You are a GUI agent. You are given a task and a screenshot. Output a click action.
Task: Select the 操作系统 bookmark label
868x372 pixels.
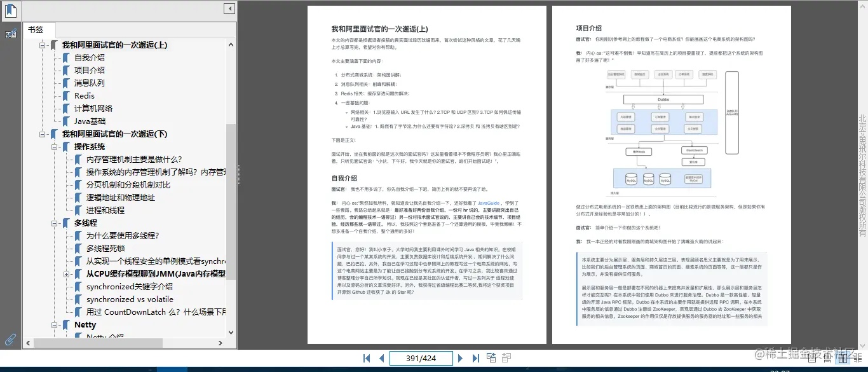90,147
